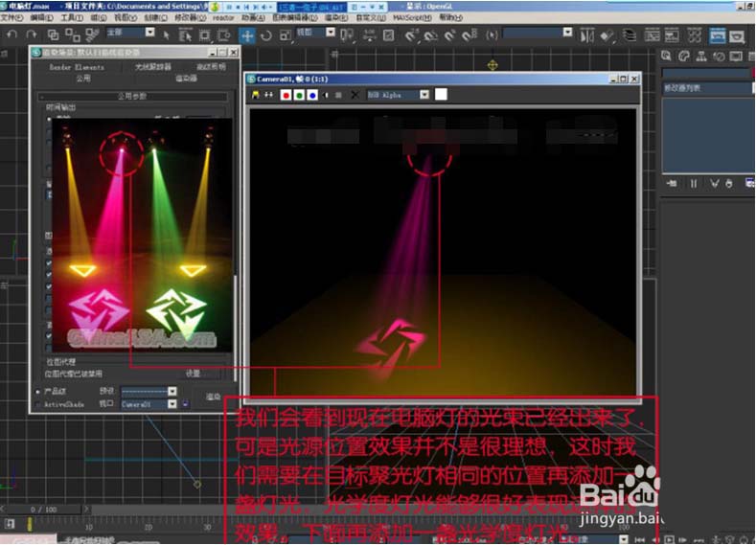Select the Production radio button
756x545 pixels.
(x=37, y=392)
